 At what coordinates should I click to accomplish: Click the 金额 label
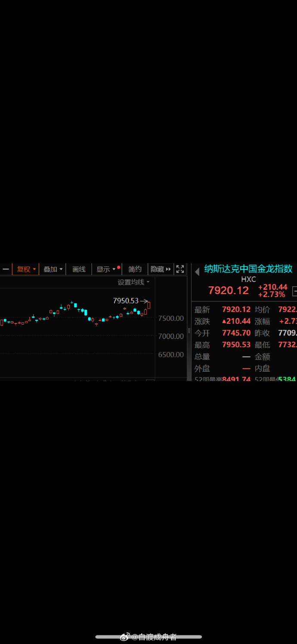tap(262, 356)
